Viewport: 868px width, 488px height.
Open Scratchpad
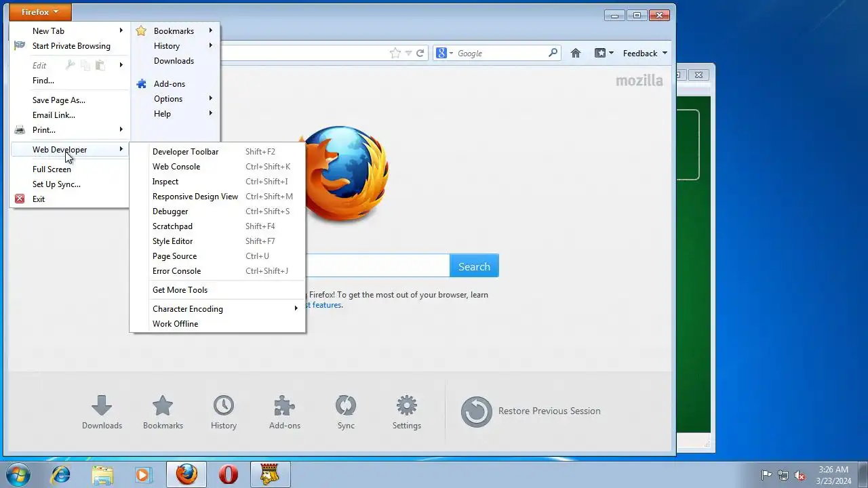(217, 226)
